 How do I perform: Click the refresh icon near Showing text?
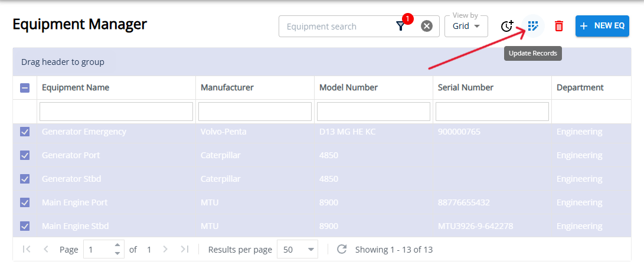coord(341,249)
